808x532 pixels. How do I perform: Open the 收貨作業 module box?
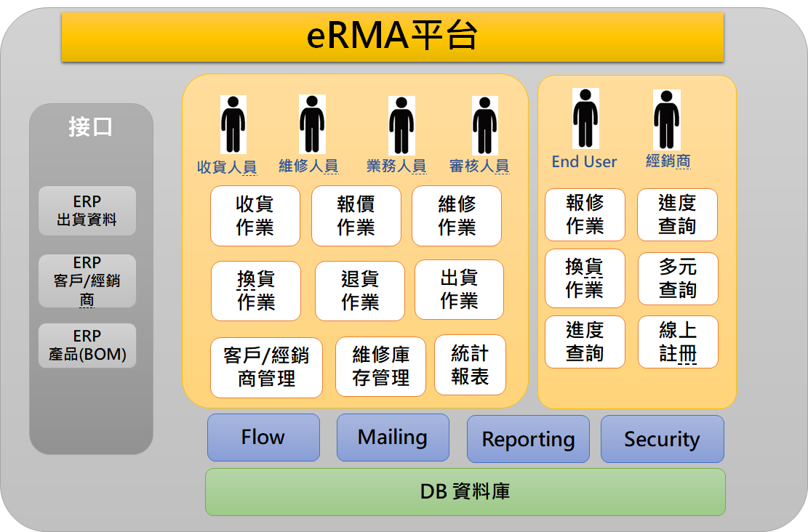pos(255,216)
